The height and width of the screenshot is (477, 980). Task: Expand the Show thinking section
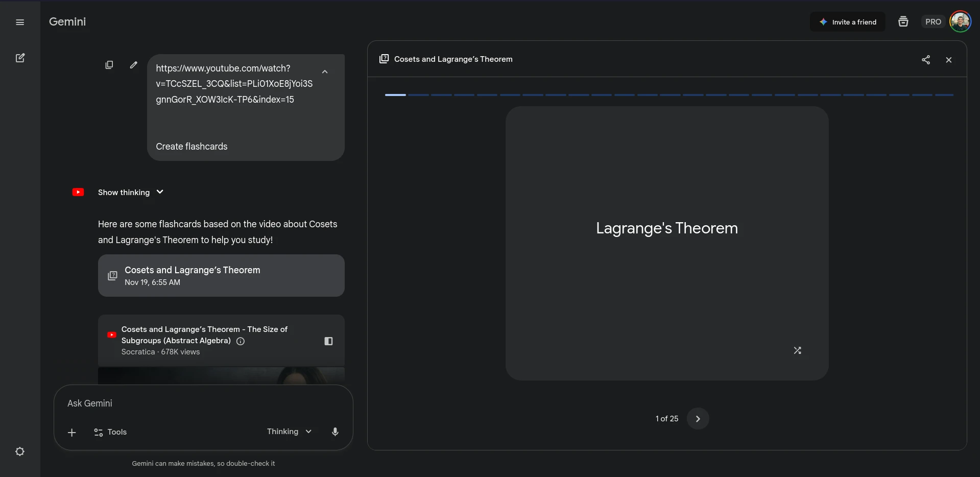(x=130, y=192)
